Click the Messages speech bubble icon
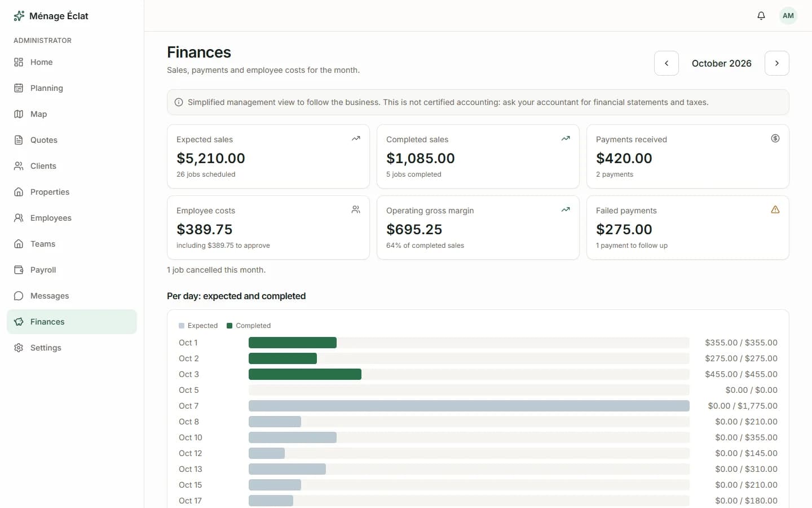 19,296
